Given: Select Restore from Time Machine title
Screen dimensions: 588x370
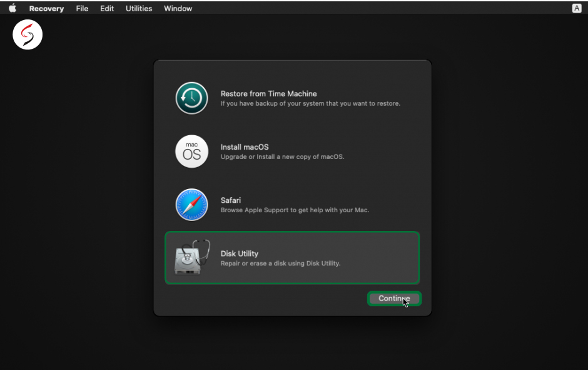Looking at the screenshot, I should point(268,94).
